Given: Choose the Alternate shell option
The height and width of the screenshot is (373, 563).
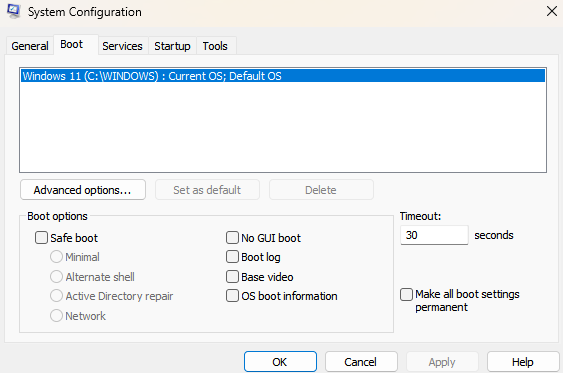Looking at the screenshot, I should (x=56, y=277).
